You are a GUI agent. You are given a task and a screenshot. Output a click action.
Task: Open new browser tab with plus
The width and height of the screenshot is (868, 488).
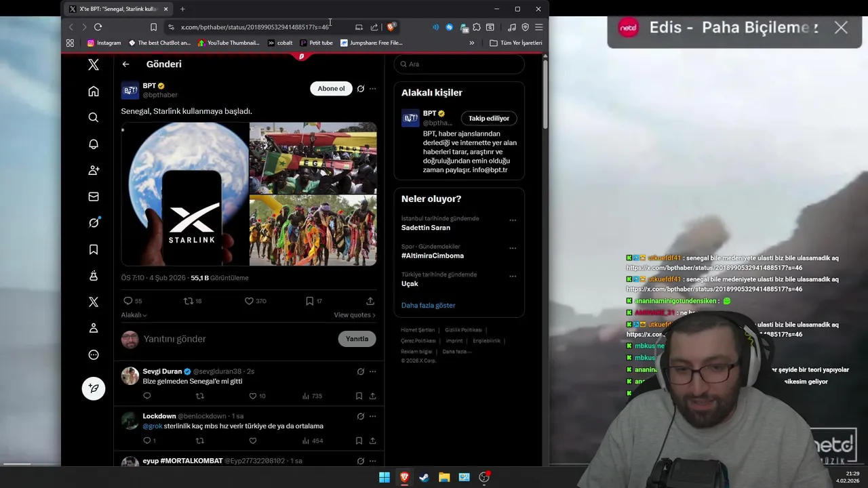[182, 9]
